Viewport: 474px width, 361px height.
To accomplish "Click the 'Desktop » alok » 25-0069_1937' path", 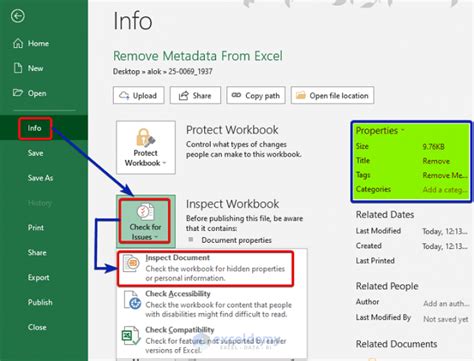I will click(x=163, y=71).
